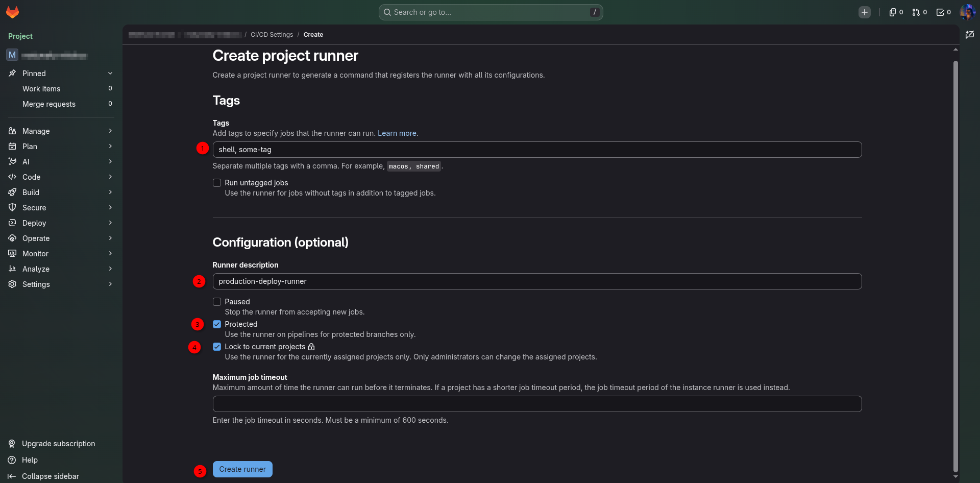The image size is (980, 483).
Task: Open Merge requests in sidebar
Action: (61, 104)
